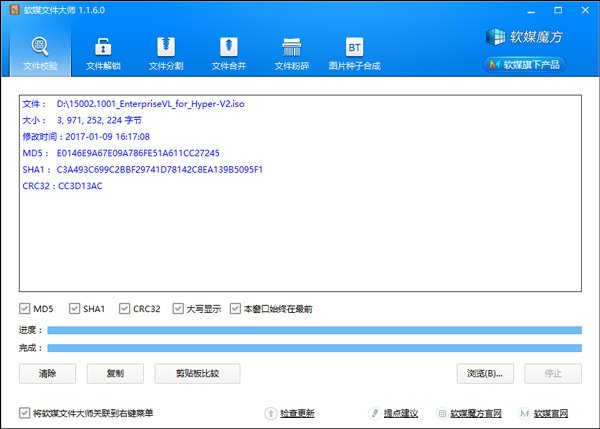The width and height of the screenshot is (600, 429).
Task: Close the 软媒文件大师 window
Action: coord(585,10)
